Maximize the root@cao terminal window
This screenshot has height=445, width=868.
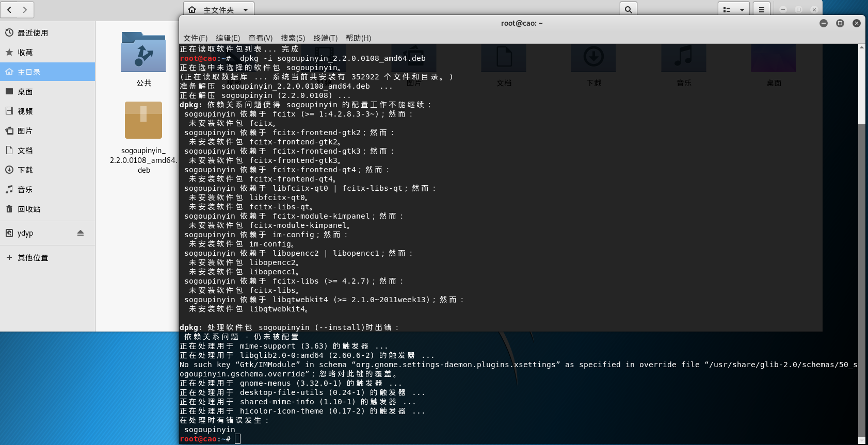coord(840,23)
